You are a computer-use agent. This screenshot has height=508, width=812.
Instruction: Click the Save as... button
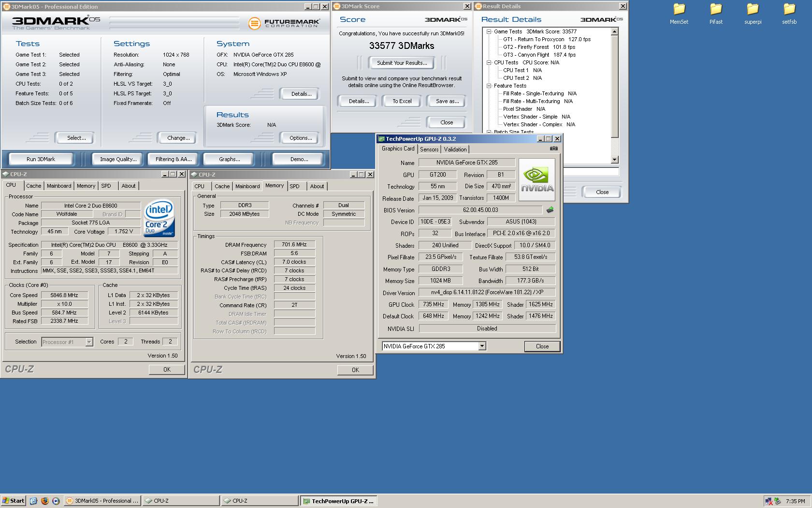click(447, 101)
